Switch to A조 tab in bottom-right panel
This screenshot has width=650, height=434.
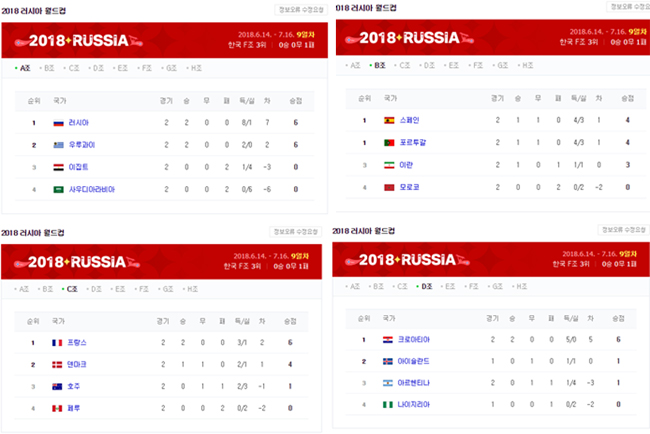(x=354, y=286)
